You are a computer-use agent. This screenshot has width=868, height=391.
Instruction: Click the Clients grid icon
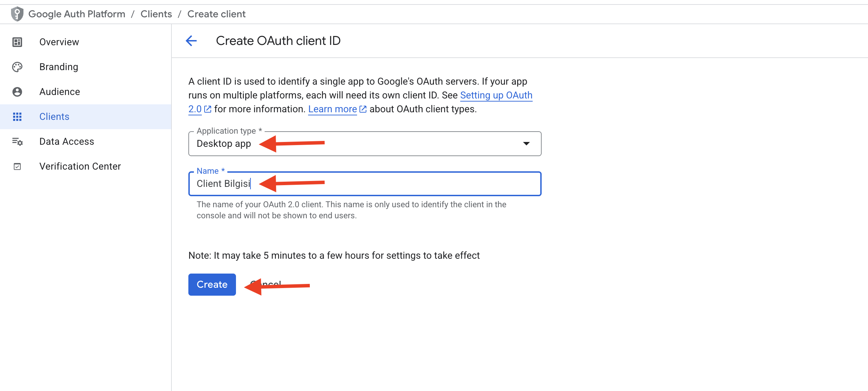[17, 117]
